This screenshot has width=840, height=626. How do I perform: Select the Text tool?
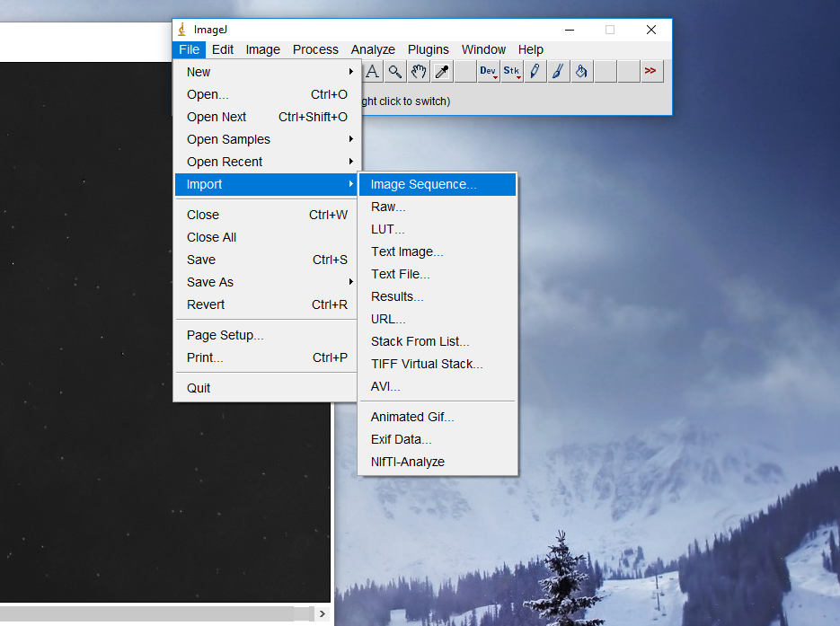point(372,72)
